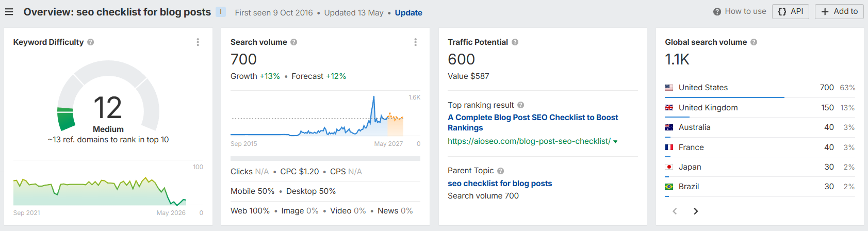Select the Brazil row
868x231 pixels.
760,187
